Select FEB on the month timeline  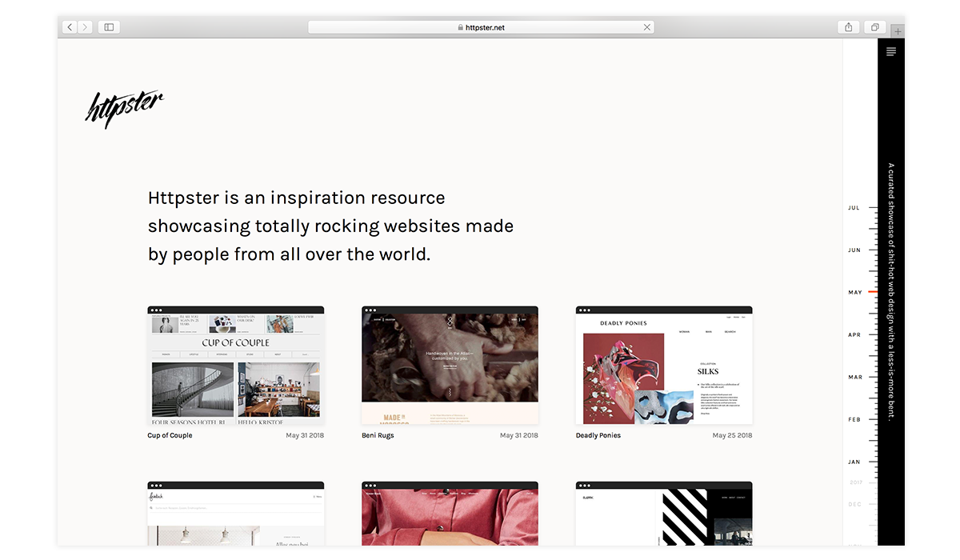(854, 420)
